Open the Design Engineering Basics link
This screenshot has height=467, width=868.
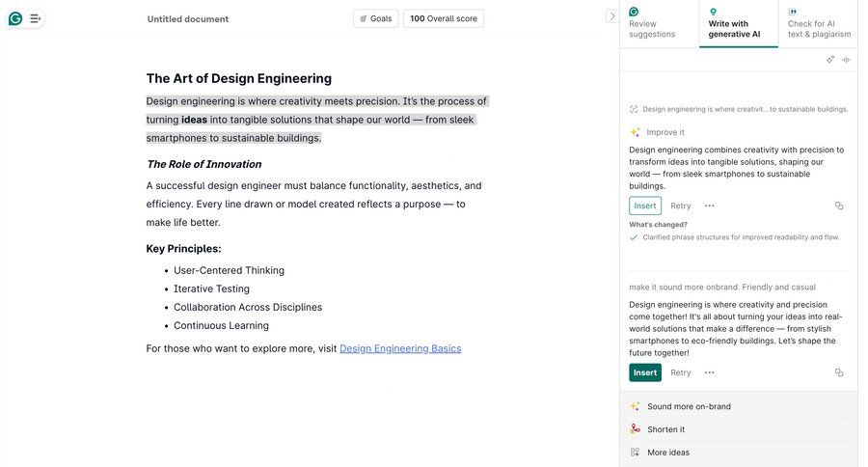coord(400,348)
